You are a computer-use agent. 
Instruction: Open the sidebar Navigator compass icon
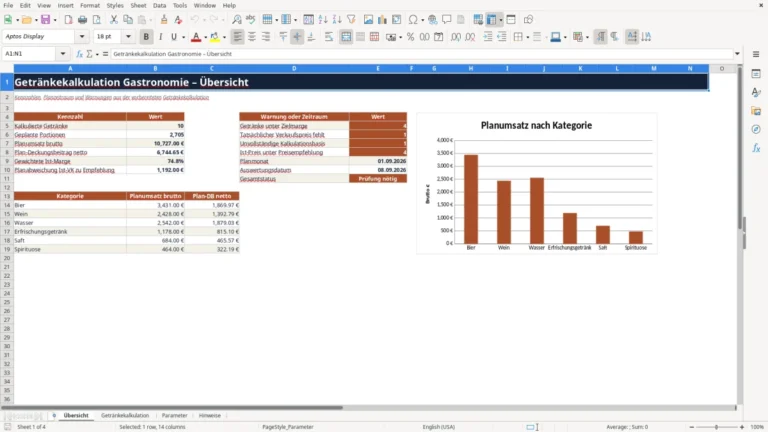(x=756, y=129)
